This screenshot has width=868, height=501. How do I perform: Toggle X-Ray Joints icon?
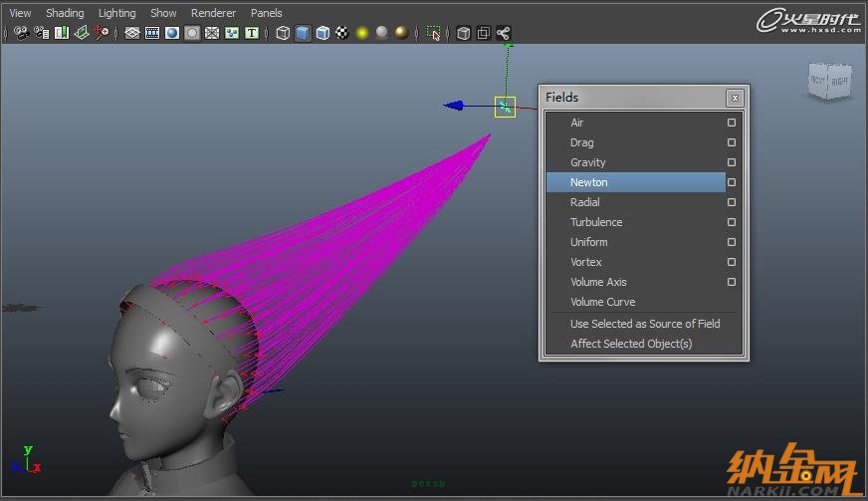tap(503, 33)
